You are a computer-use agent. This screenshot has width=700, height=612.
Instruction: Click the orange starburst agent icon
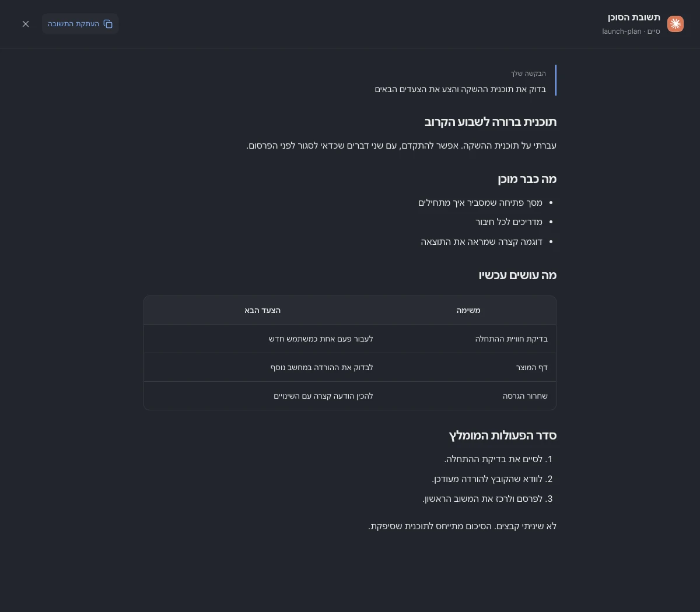click(675, 24)
